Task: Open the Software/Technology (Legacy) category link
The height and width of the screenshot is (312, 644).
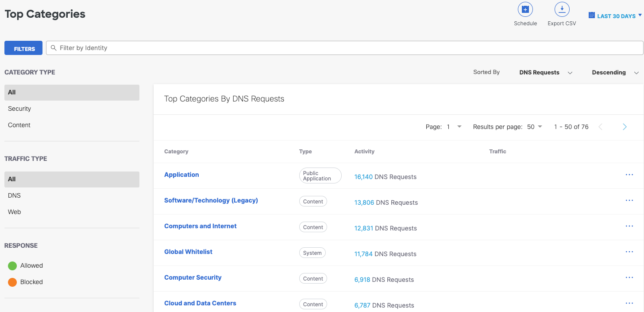Action: [211, 200]
